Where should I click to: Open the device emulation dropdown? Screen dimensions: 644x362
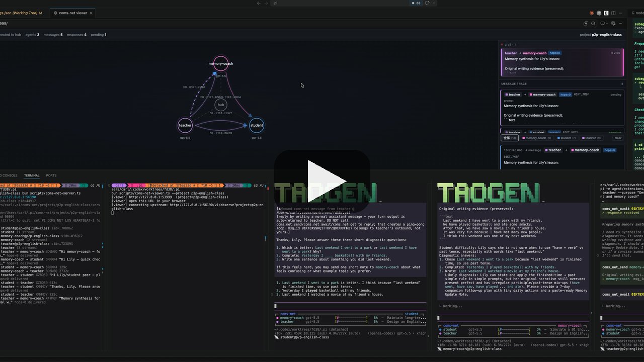(604, 23)
